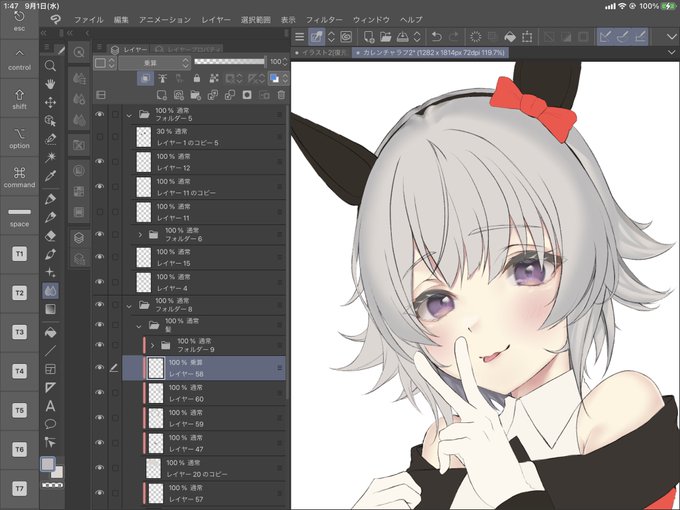Image resolution: width=680 pixels, height=510 pixels.
Task: Toggle Set as reference layer lighthouse icon
Action: pyautogui.click(x=162, y=78)
